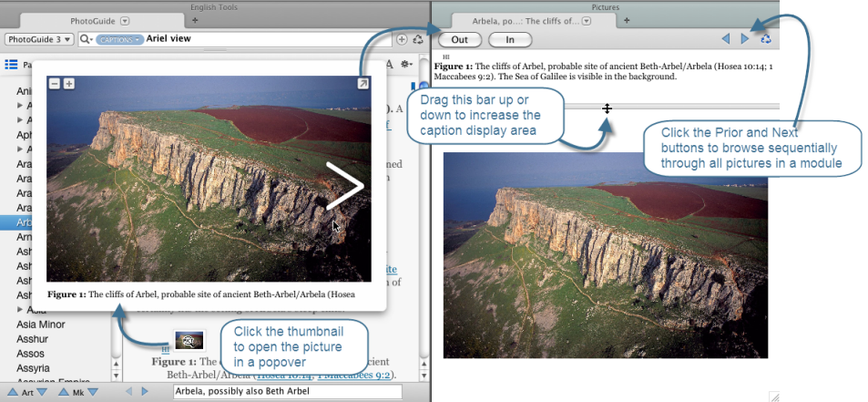Zoom out of popover picture with minus button
The width and height of the screenshot is (868, 402).
coord(55,84)
